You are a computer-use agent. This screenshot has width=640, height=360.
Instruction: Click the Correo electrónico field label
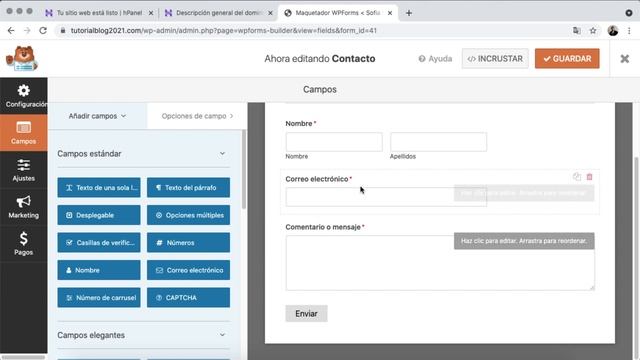coord(317,179)
